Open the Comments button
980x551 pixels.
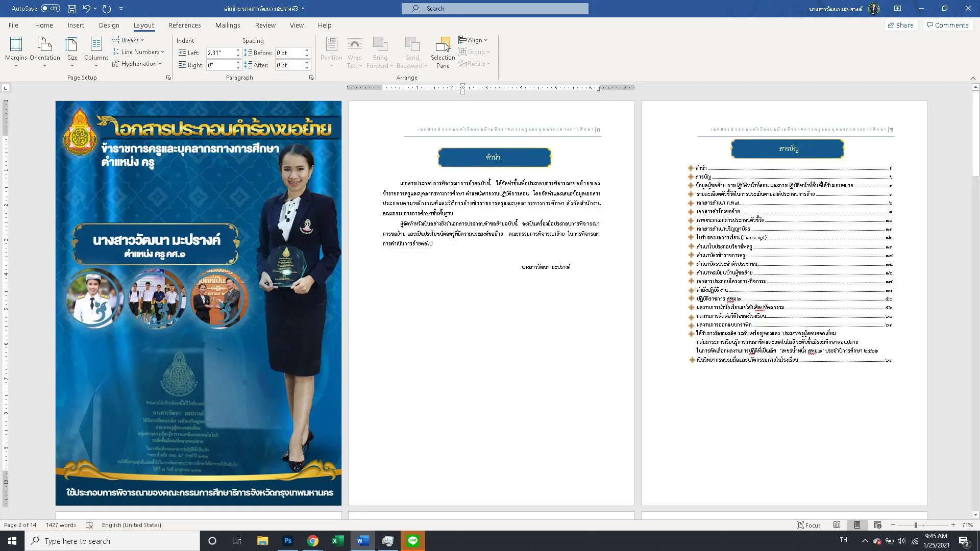pos(948,25)
